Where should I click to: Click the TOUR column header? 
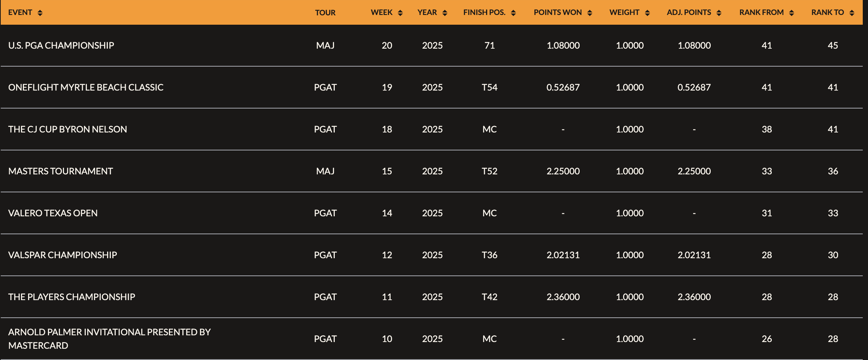[325, 13]
